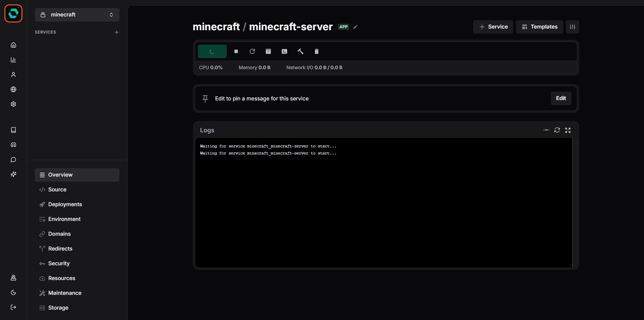Click the green APP badge

[x=343, y=27]
